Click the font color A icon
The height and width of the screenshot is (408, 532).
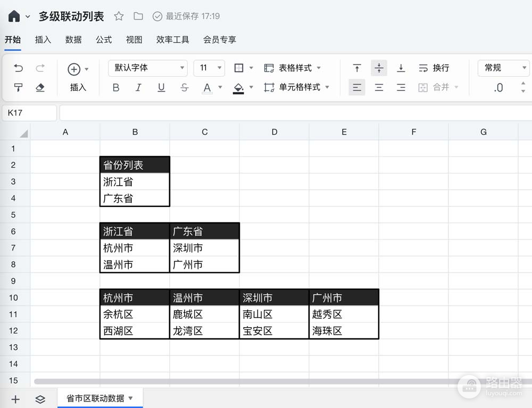(207, 88)
